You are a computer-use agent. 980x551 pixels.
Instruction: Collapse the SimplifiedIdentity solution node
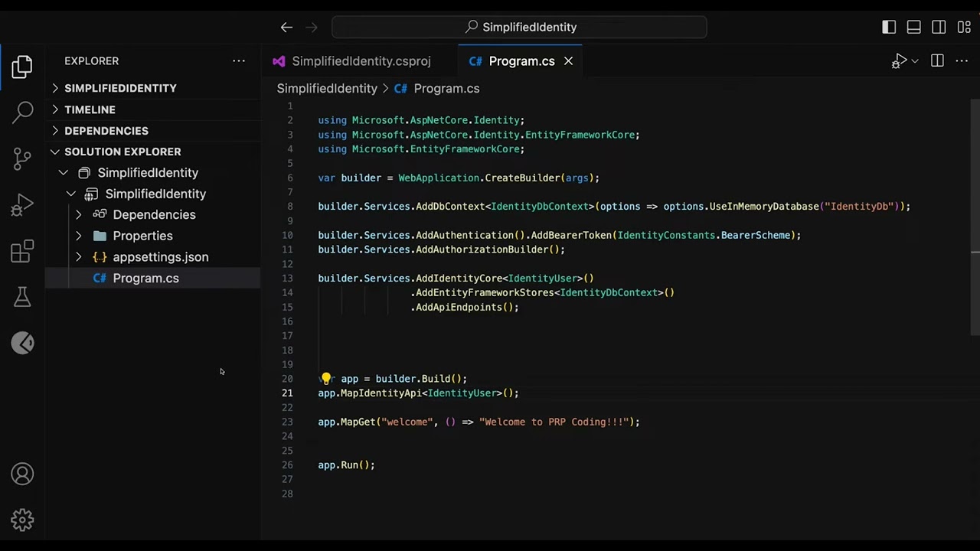(64, 173)
